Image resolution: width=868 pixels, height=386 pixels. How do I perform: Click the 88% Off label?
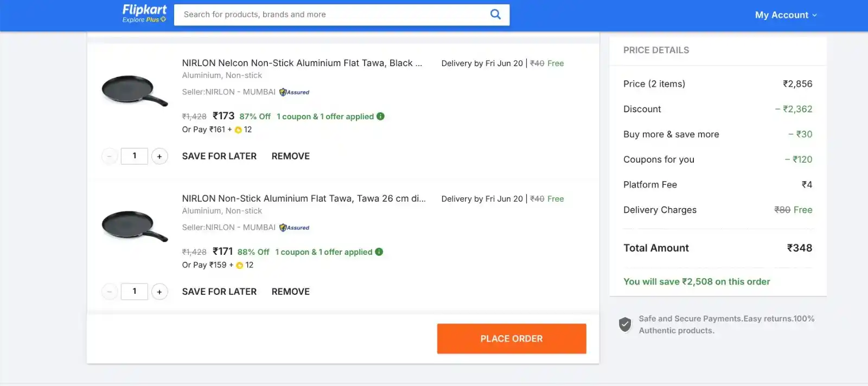[253, 252]
